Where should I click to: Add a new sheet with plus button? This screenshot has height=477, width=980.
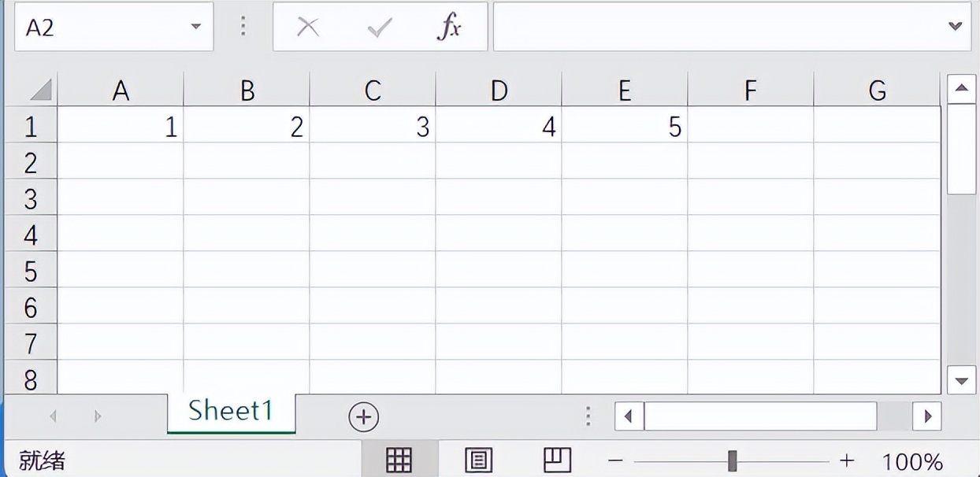point(364,416)
